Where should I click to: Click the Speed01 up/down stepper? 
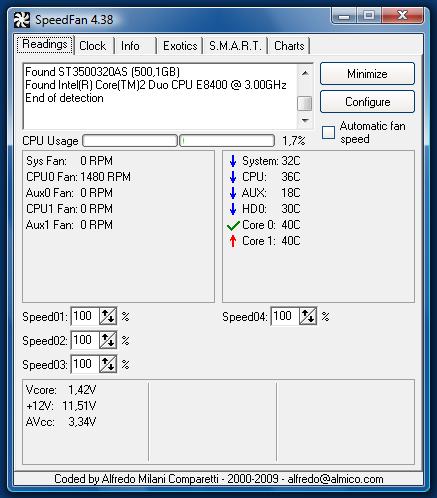point(108,316)
